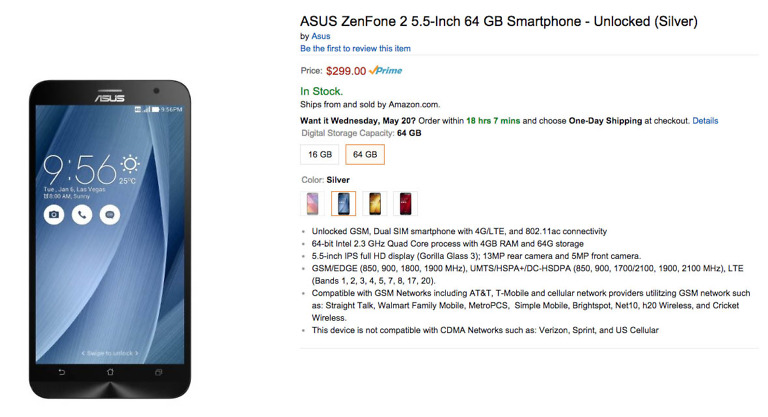Select the 16 GB storage option
The width and height of the screenshot is (768, 417).
coord(320,155)
